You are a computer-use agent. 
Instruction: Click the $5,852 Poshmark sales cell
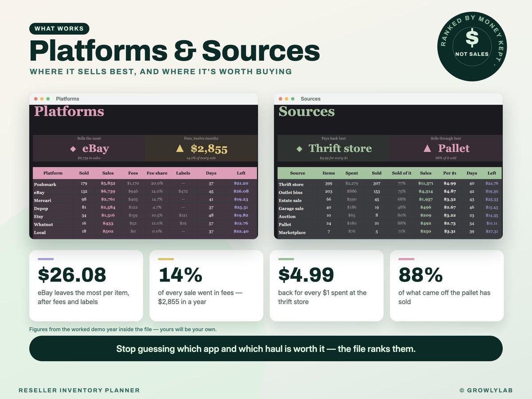coord(108,183)
